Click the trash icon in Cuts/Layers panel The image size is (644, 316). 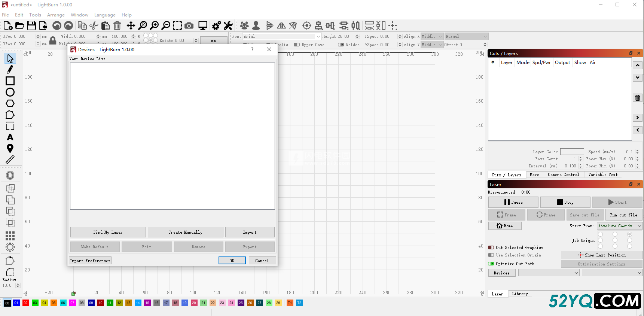[638, 98]
